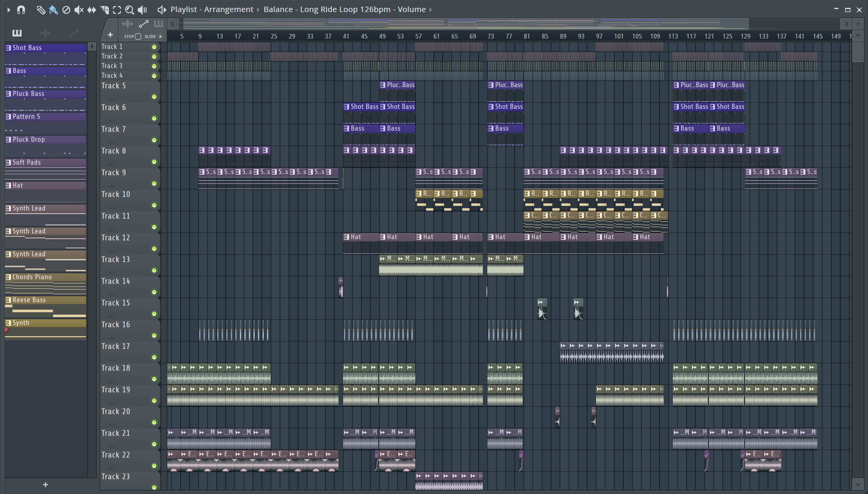Toggle the SLIDE option
868x494 pixels.
tap(160, 36)
